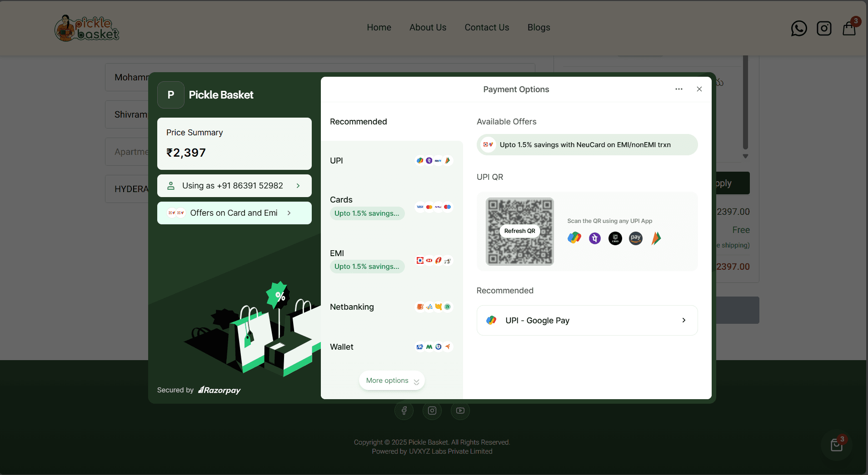Open the three-dot menu in Payment Options
The image size is (868, 475).
pos(679,89)
